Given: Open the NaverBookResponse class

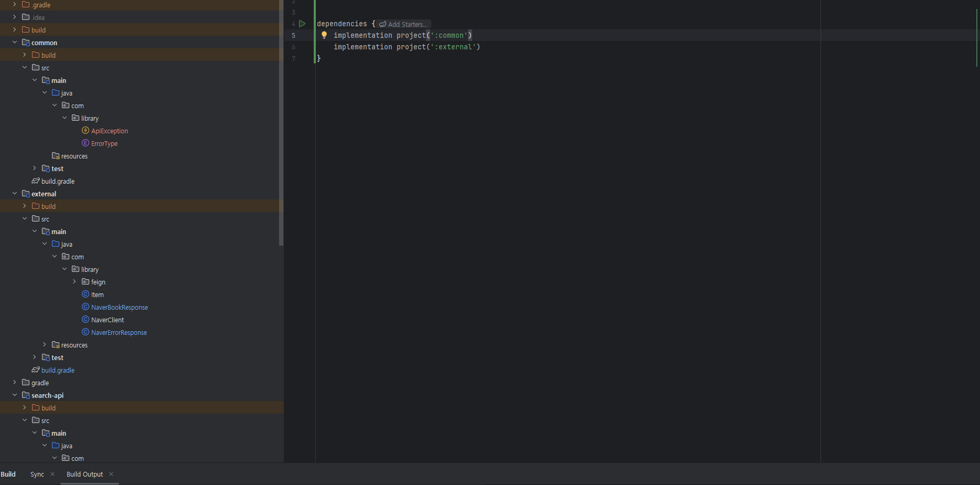Looking at the screenshot, I should (x=119, y=307).
